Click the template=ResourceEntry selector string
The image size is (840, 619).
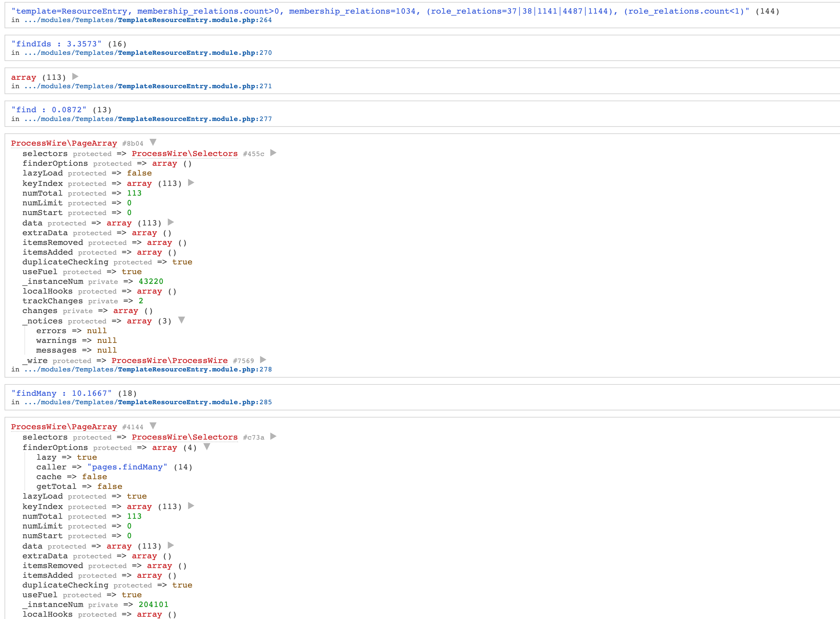(x=380, y=11)
